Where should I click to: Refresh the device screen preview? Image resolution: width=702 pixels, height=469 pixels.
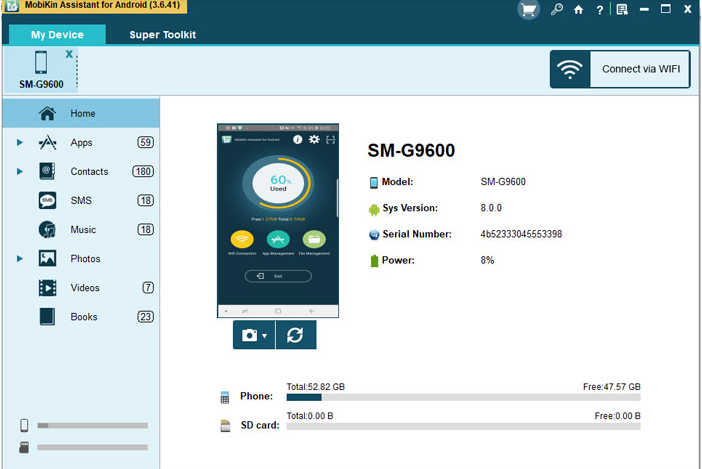pyautogui.click(x=295, y=335)
